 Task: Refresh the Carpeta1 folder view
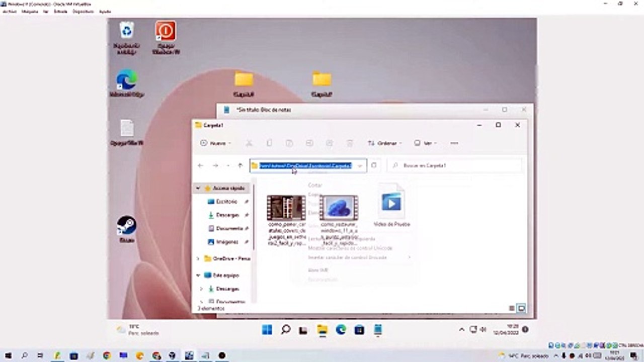pyautogui.click(x=374, y=165)
